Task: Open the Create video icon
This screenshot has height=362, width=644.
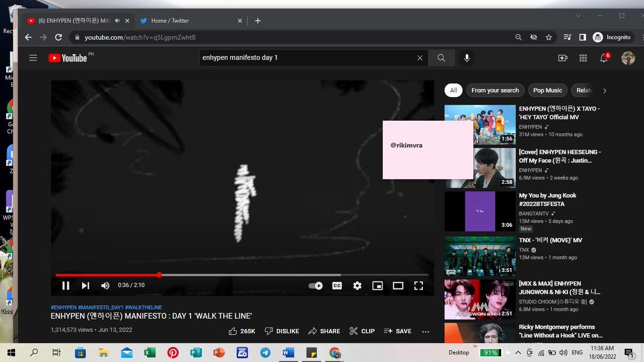Action: pyautogui.click(x=562, y=58)
